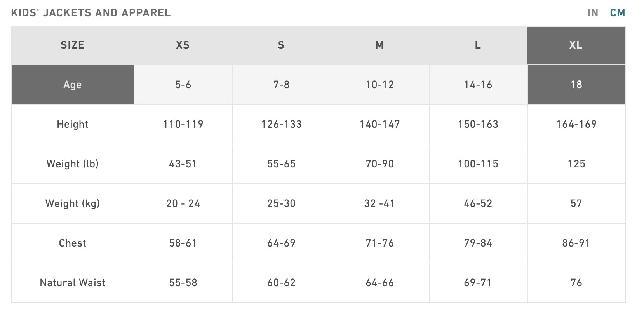Select the chest cell 71-76
Screen dimensions: 644x313
380,243
